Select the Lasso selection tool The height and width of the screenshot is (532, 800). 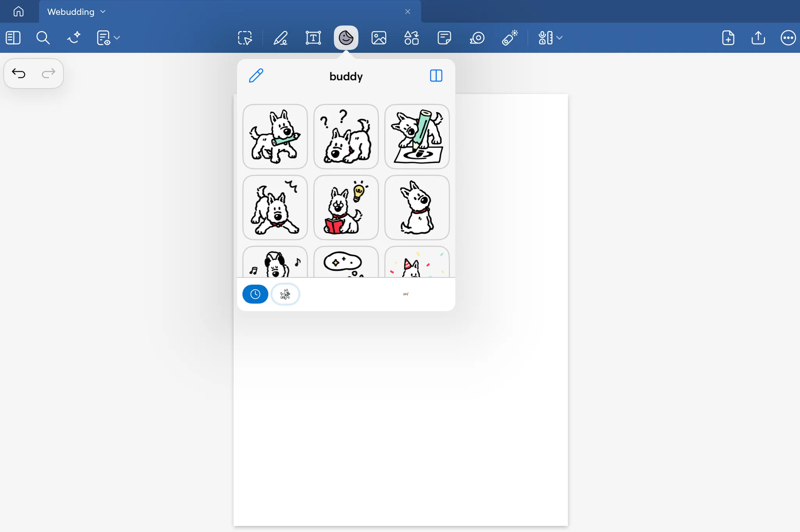[x=245, y=38]
